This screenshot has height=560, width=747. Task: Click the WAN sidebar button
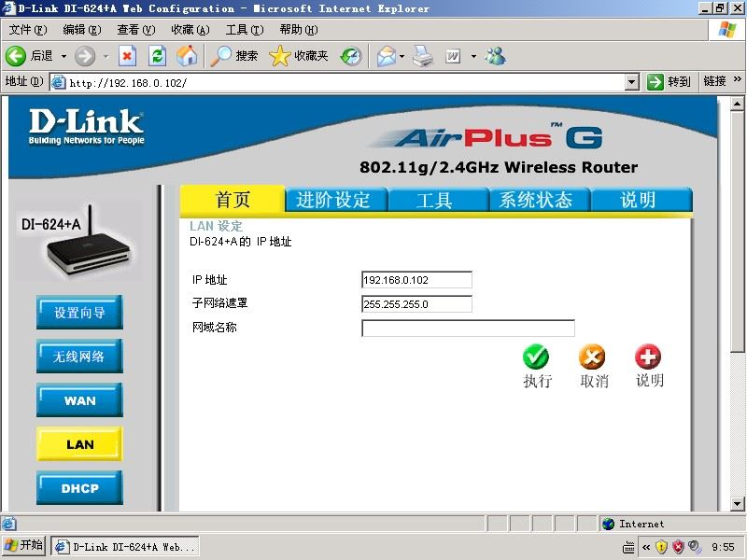coord(79,400)
